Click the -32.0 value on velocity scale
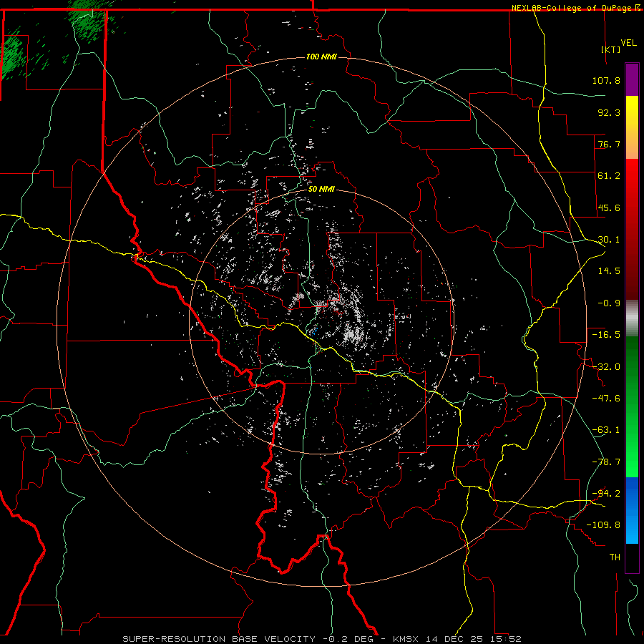 606,367
